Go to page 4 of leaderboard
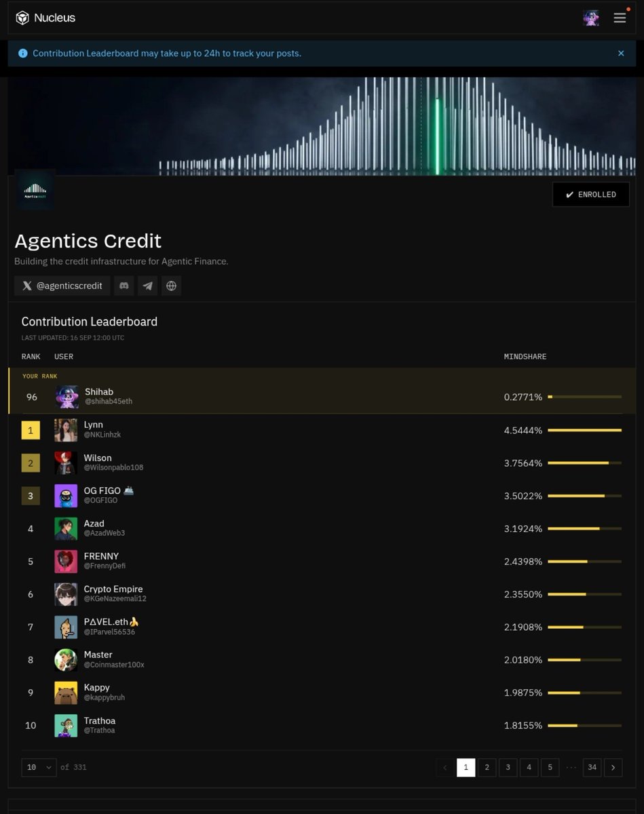644x814 pixels. 529,767
